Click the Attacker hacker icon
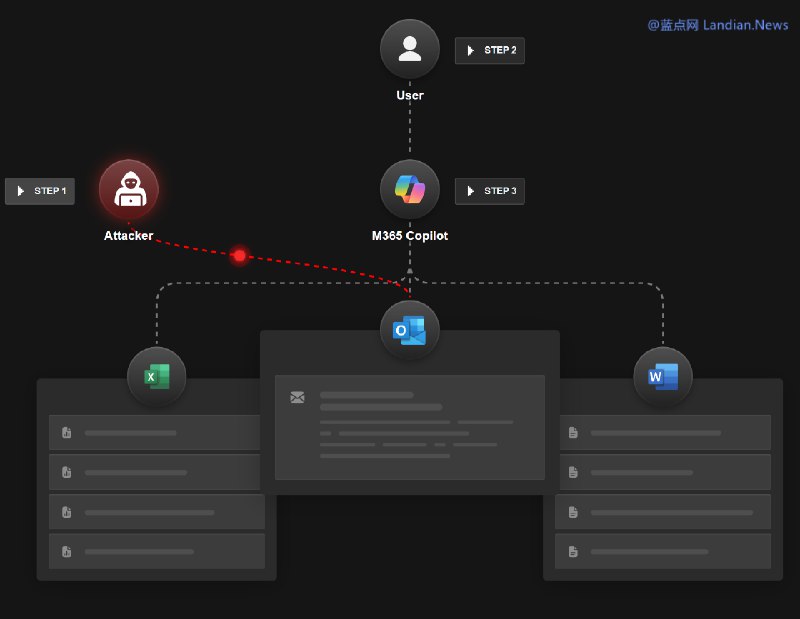 point(128,189)
